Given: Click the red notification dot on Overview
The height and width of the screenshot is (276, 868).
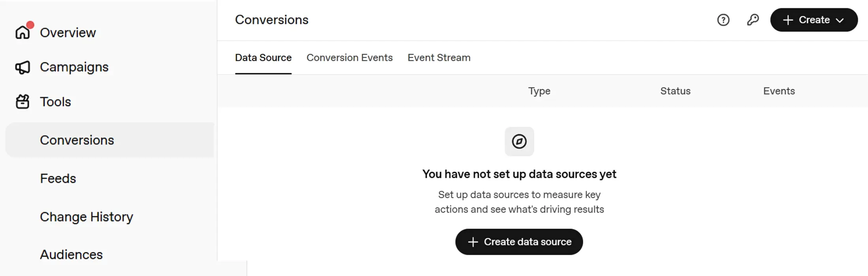Looking at the screenshot, I should [x=30, y=24].
